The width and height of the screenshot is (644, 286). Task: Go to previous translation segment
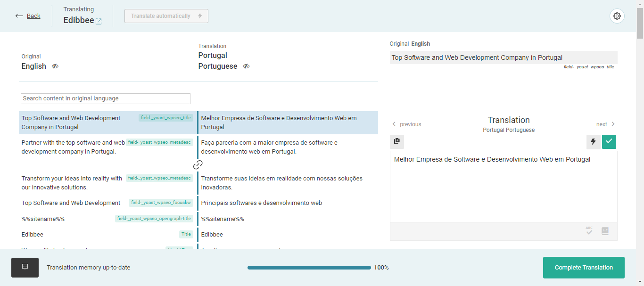[x=406, y=124]
